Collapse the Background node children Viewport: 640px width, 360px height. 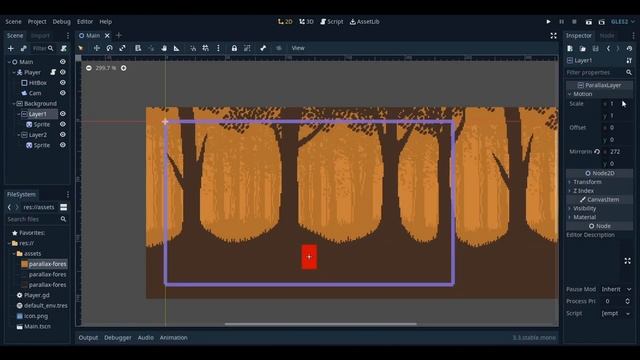coord(14,104)
